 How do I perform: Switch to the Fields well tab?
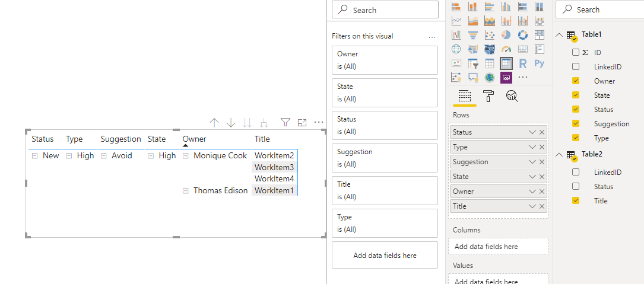pyautogui.click(x=464, y=97)
